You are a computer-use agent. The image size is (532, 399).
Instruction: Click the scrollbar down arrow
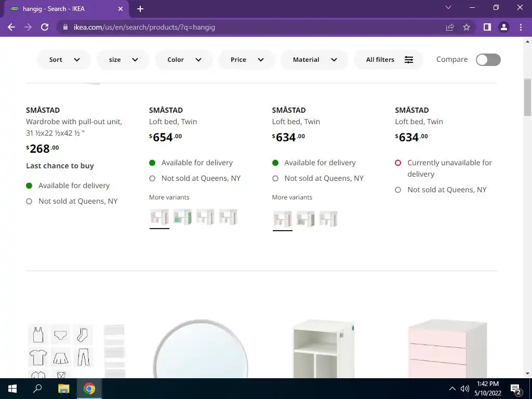(527, 374)
